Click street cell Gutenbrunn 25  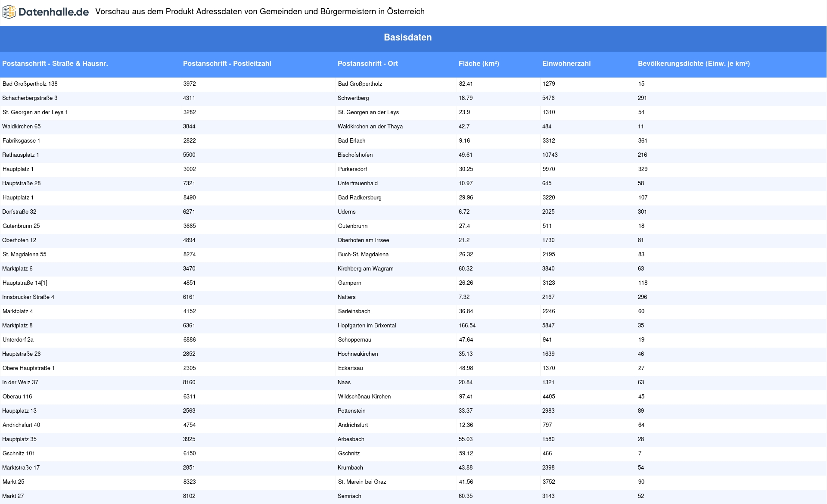pyautogui.click(x=21, y=226)
